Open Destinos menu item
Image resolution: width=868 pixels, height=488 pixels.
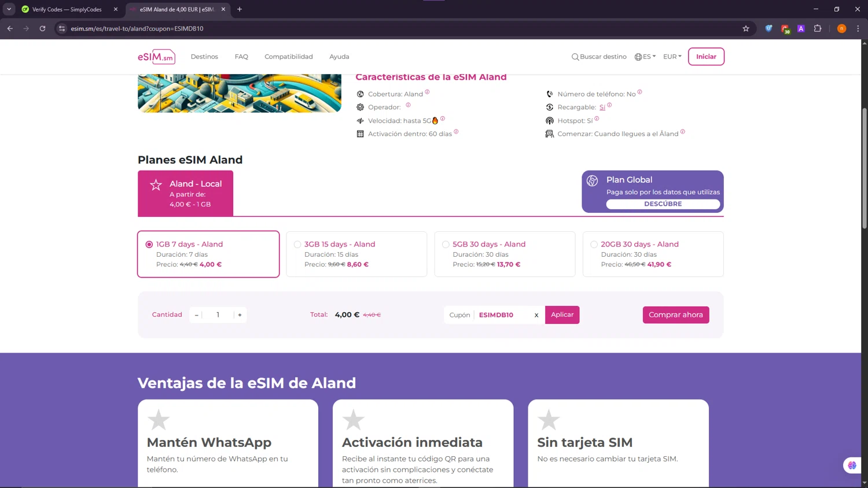pyautogui.click(x=204, y=57)
